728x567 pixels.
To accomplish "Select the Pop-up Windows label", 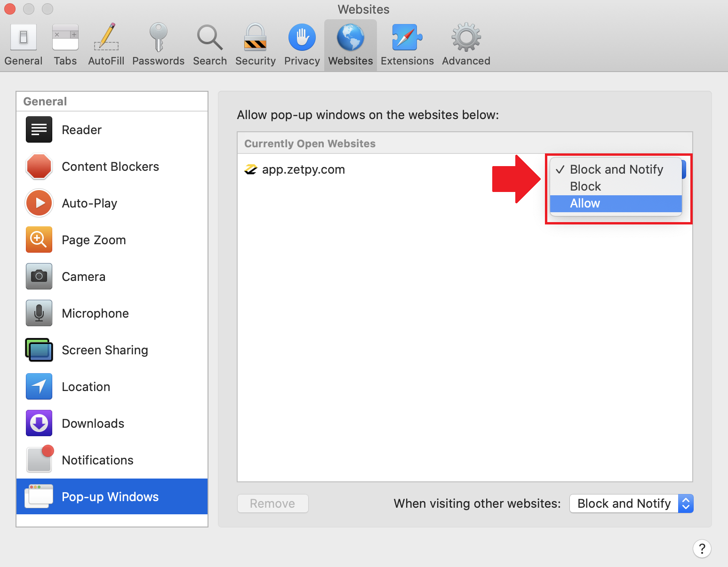I will pyautogui.click(x=110, y=497).
